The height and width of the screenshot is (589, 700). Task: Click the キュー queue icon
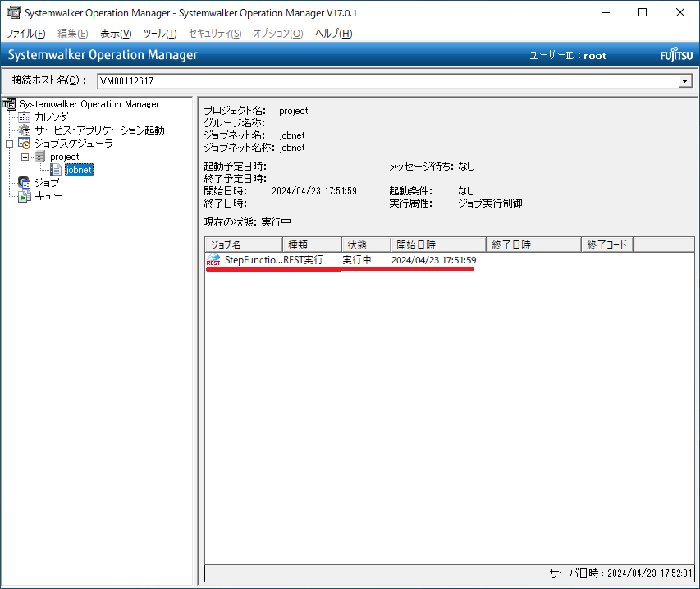point(25,196)
